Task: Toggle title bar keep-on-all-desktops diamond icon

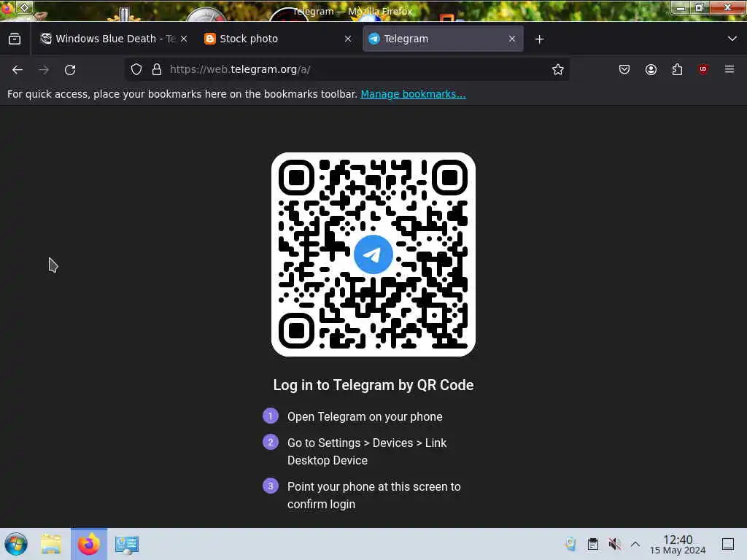Action: 24,7
